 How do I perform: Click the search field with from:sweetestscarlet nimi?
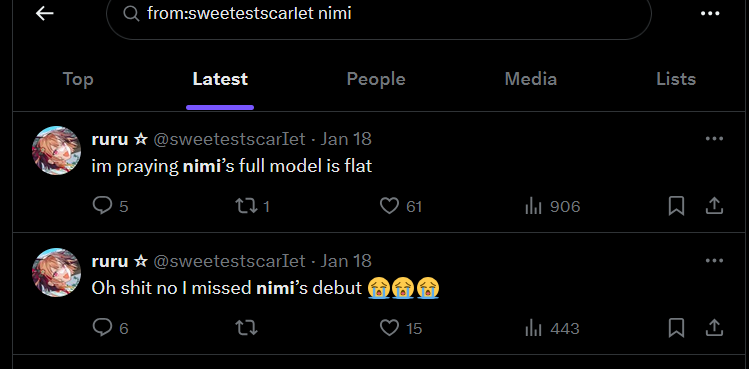tap(379, 13)
